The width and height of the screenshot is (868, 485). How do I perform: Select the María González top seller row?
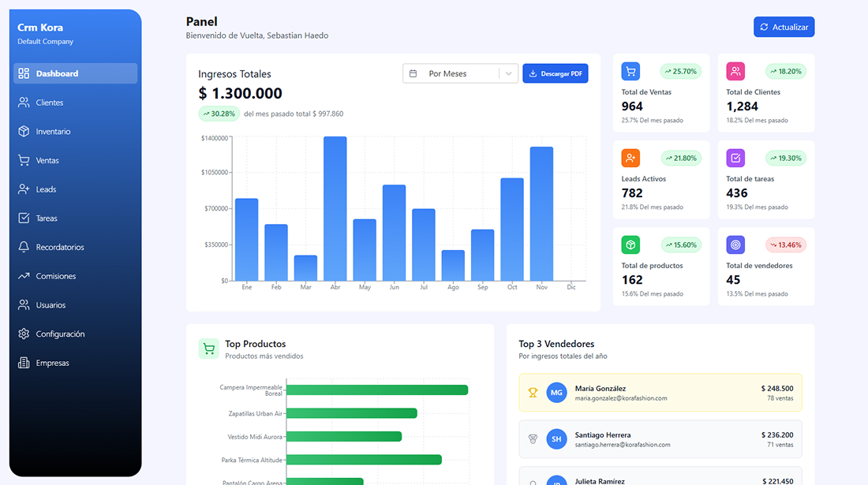[660, 393]
